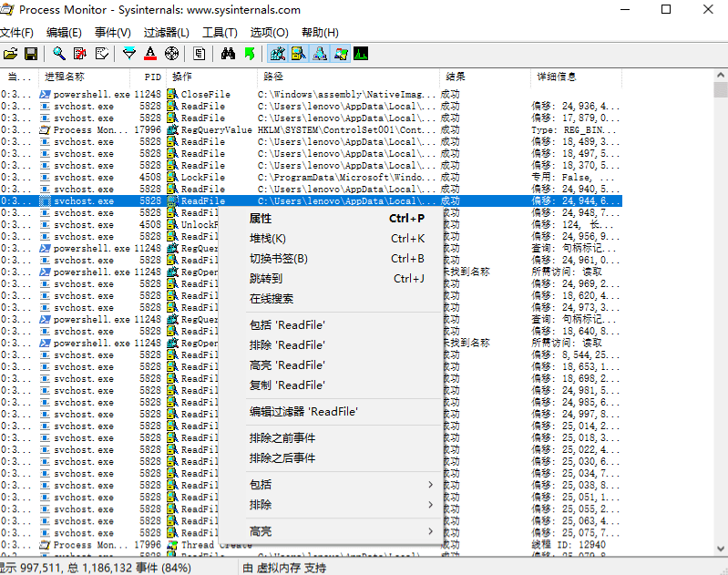This screenshot has height=575, width=728.
Task: Click the Save floppy disk icon
Action: (x=31, y=54)
